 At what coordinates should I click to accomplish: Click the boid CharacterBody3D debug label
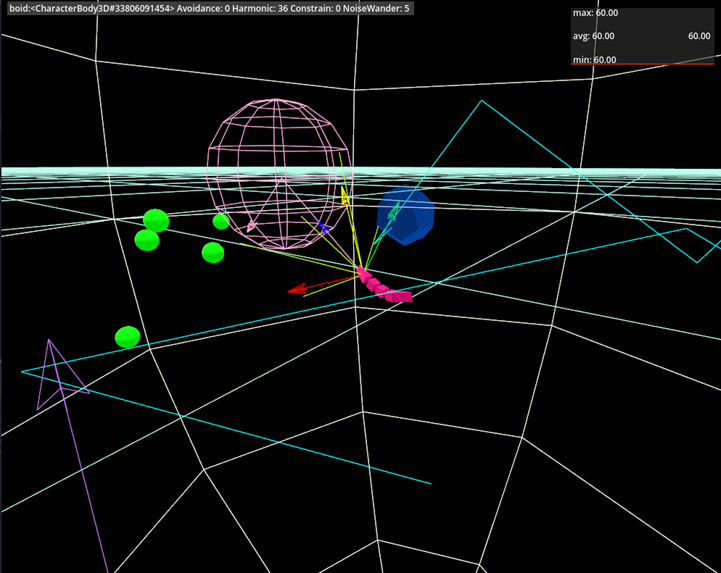tap(88, 8)
